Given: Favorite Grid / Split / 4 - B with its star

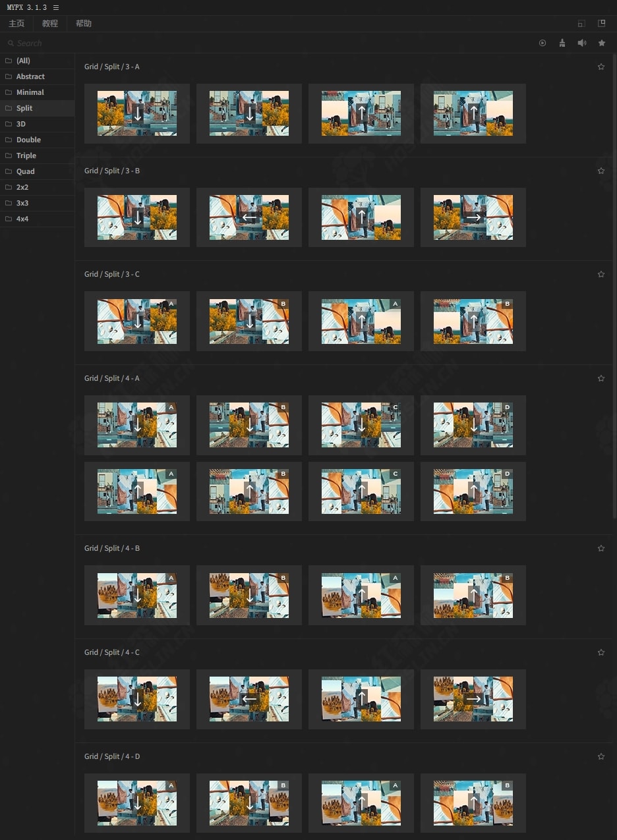Looking at the screenshot, I should pos(601,548).
